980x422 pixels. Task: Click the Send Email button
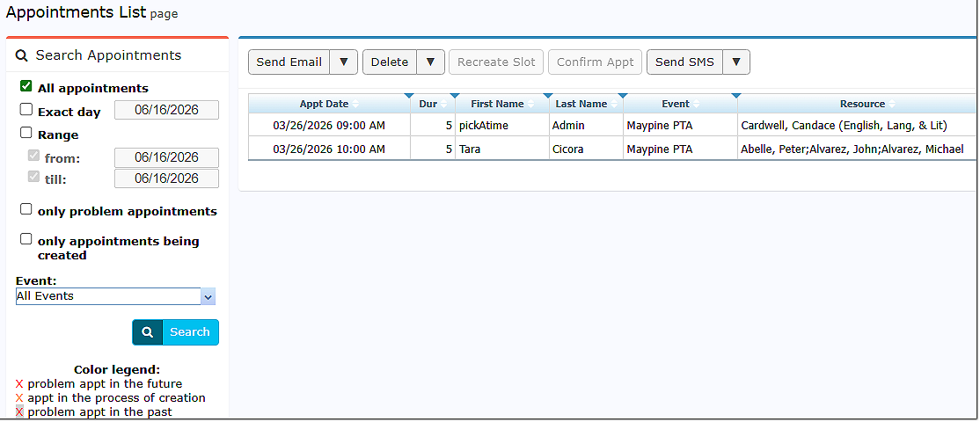pos(289,62)
